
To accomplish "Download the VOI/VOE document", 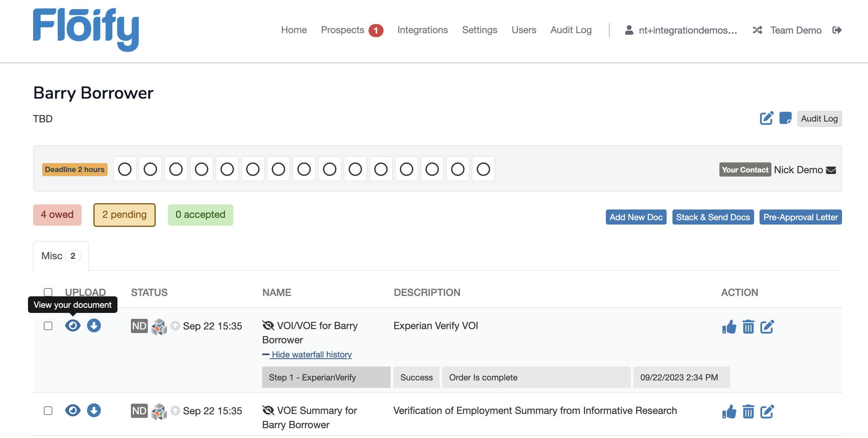I will point(94,326).
